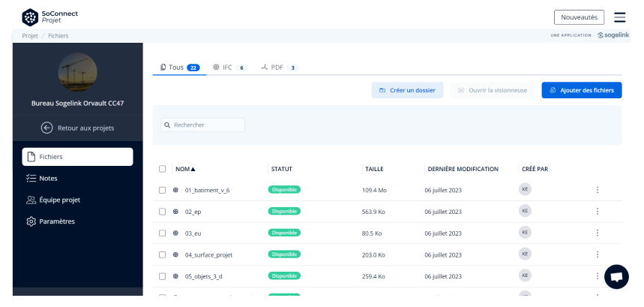This screenshot has width=644, height=307.
Task: Click the size value 563.9 Ko
Action: (374, 212)
